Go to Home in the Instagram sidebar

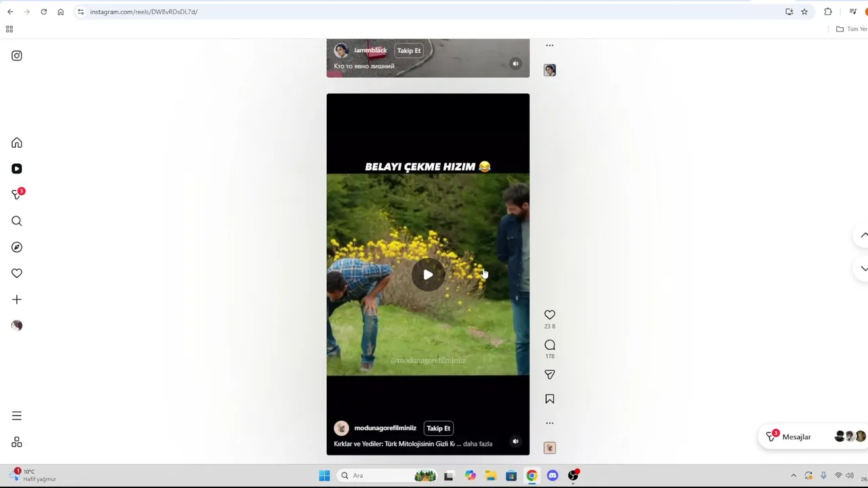pos(17,143)
